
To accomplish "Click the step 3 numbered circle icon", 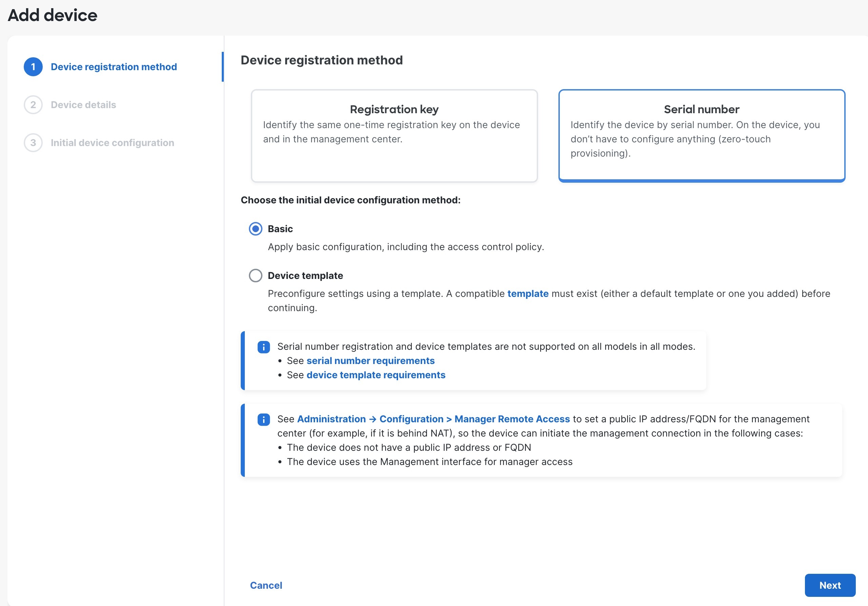I will [33, 143].
